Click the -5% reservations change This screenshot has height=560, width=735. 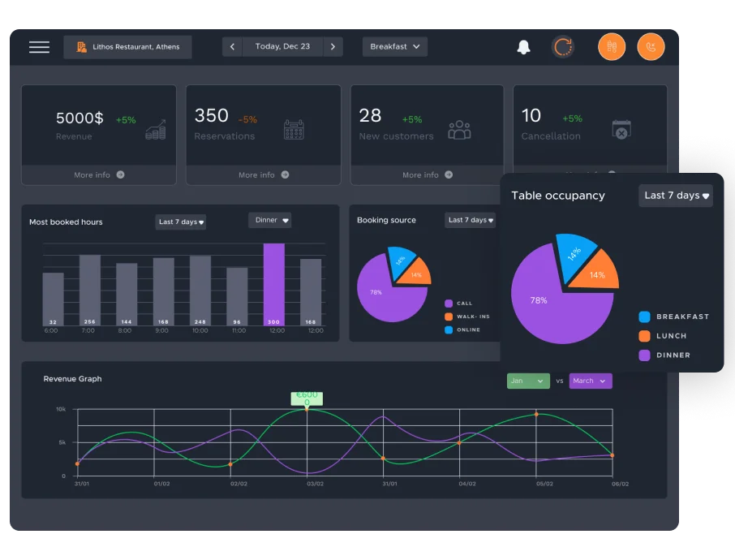[247, 119]
